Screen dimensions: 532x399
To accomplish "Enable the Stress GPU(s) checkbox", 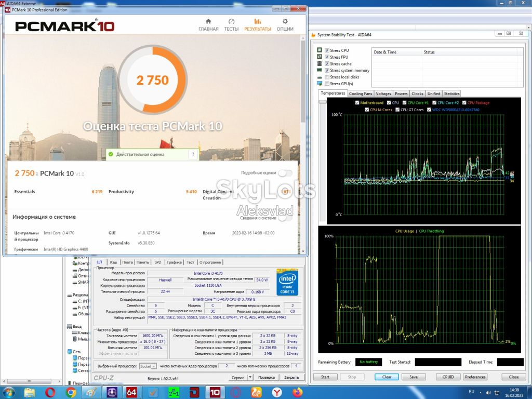I will point(327,84).
